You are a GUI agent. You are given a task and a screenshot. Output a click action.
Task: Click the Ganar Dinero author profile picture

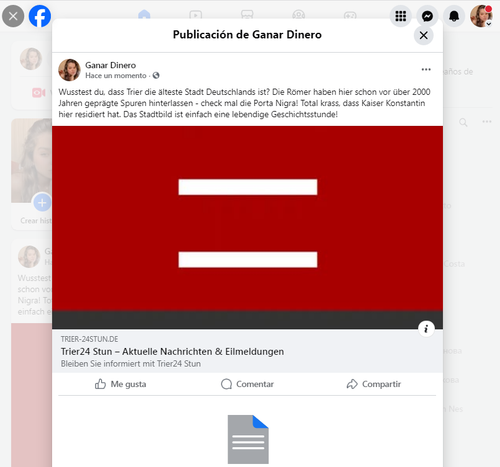click(x=69, y=70)
